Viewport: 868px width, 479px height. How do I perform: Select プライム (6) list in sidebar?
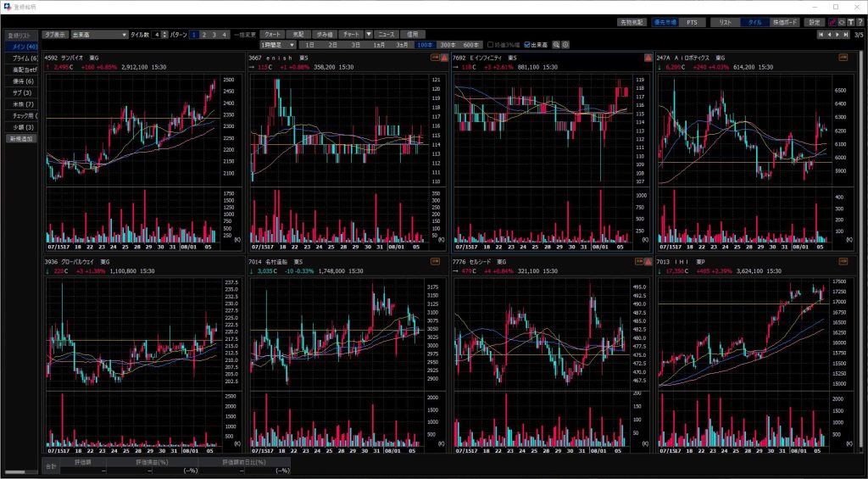pyautogui.click(x=21, y=58)
